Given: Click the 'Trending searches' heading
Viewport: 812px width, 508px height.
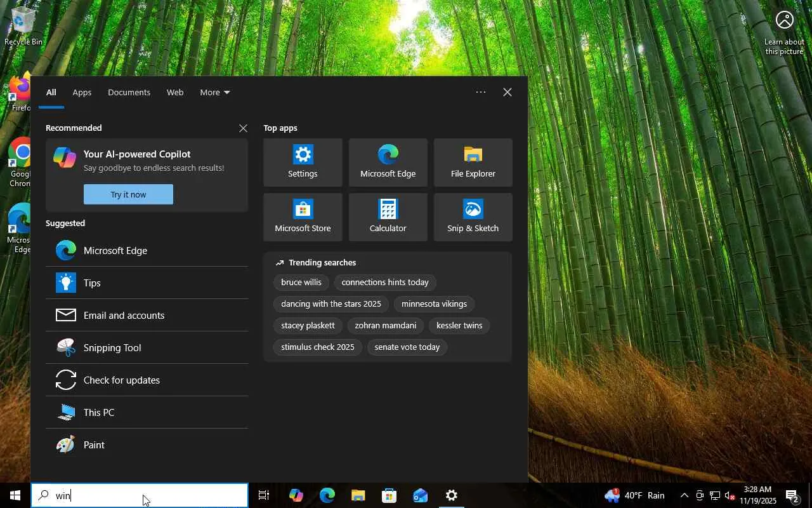Looking at the screenshot, I should coord(322,263).
